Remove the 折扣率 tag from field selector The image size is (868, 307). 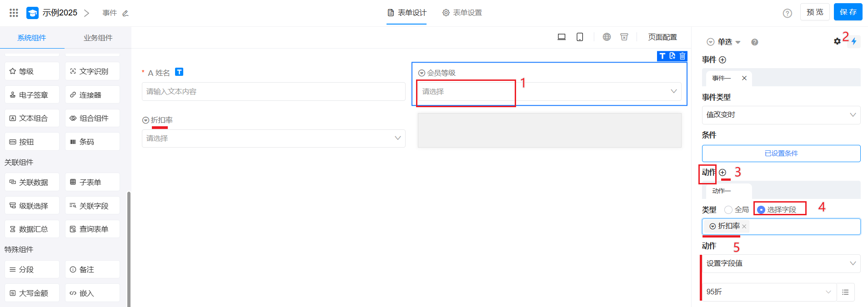point(744,226)
